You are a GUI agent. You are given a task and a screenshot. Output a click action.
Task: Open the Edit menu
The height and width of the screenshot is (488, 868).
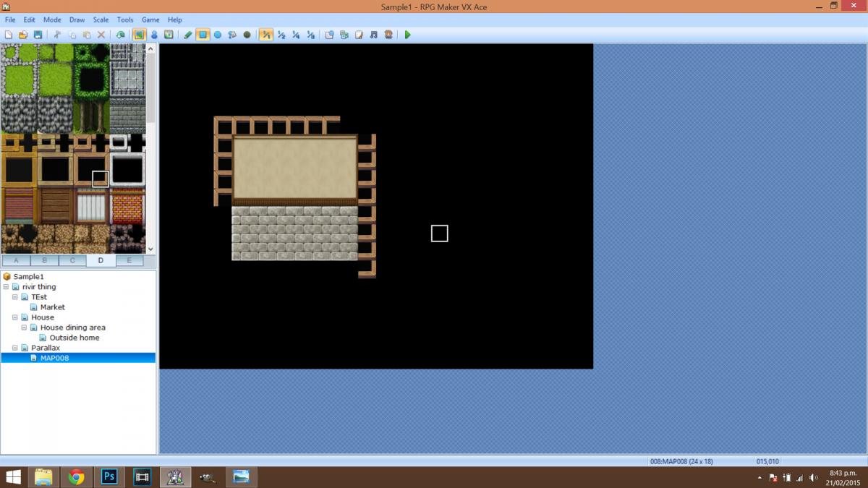(x=30, y=20)
